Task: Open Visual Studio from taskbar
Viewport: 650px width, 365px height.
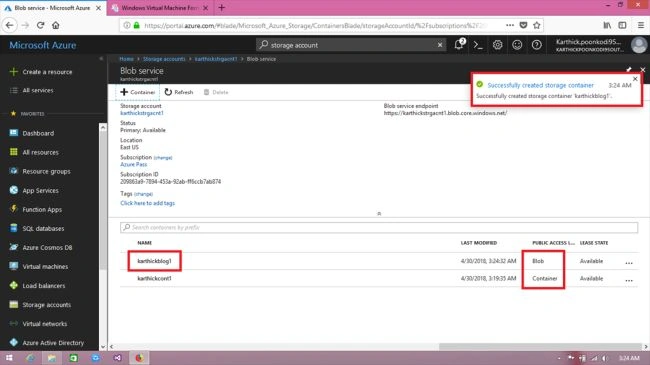Action: coord(117,358)
